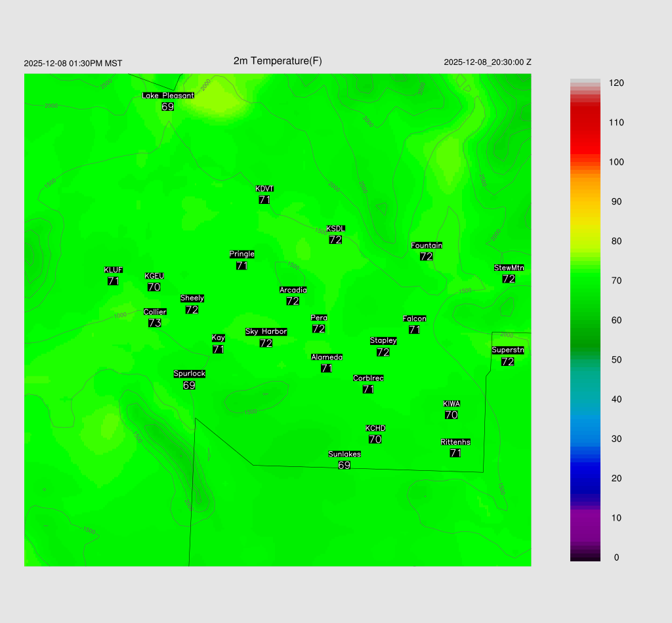Click the KSDL temperature reading
Screen dimensions: 672x623
(x=335, y=240)
